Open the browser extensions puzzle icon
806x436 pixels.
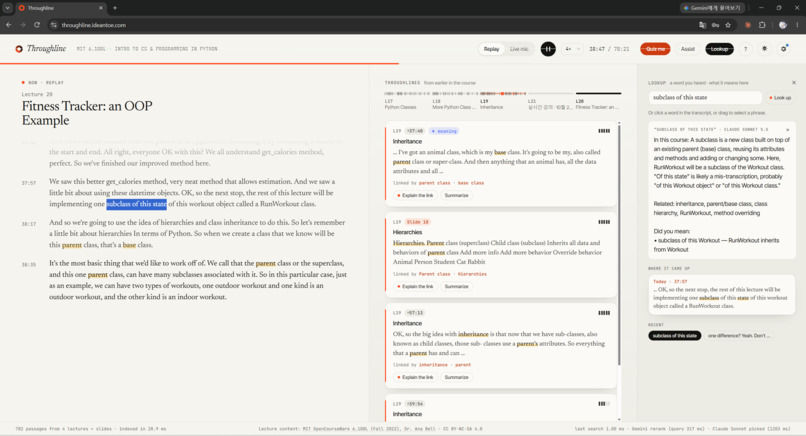tap(762, 25)
